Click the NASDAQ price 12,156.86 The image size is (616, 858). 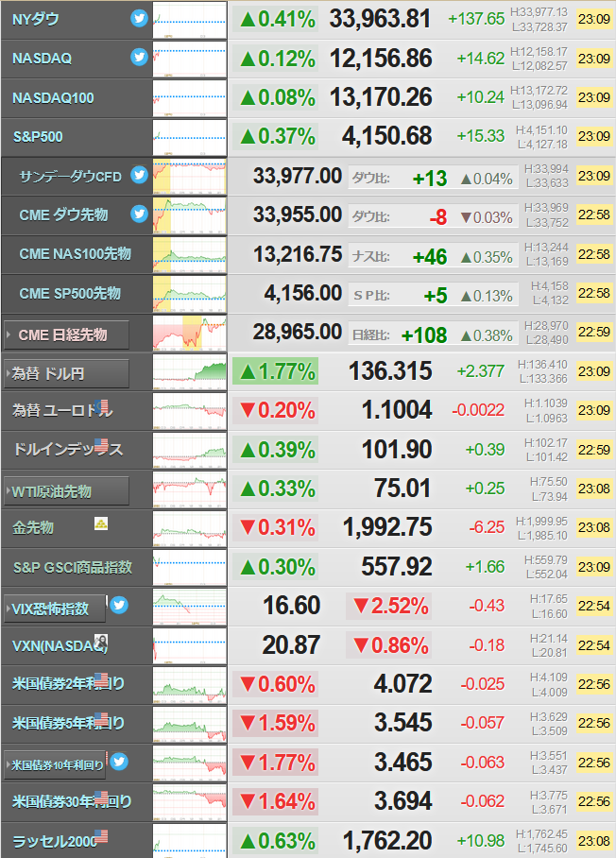pos(380,59)
